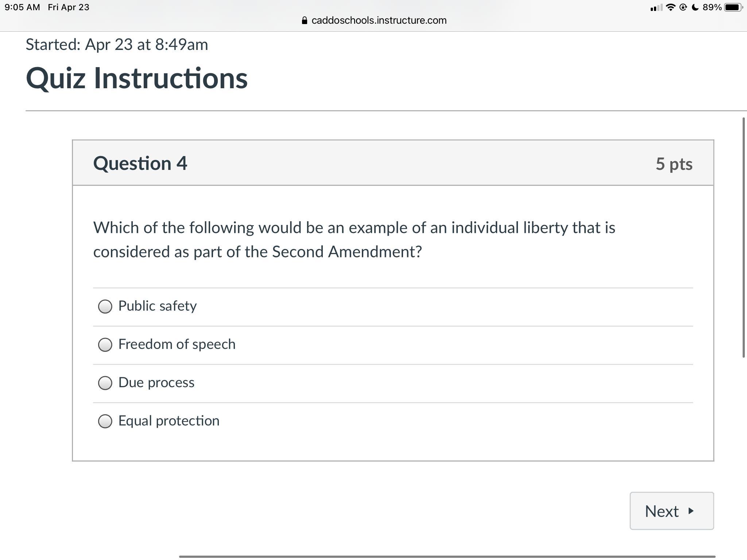This screenshot has width=747, height=560.
Task: Click the 5 pts label
Action: click(674, 164)
